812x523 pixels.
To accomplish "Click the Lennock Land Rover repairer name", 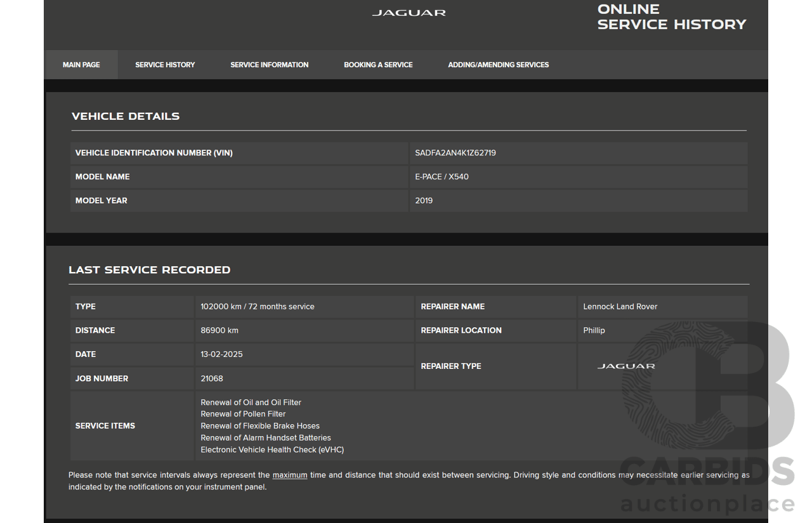I will click(620, 307).
